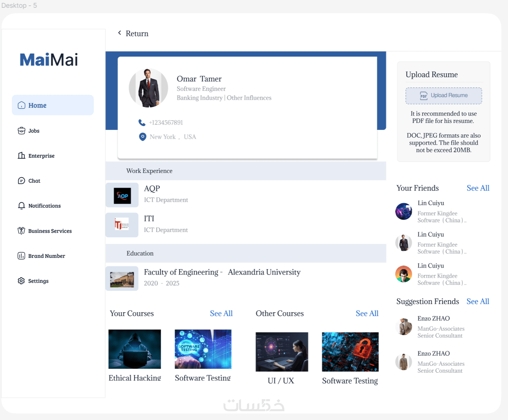Image resolution: width=508 pixels, height=420 pixels.
Task: Click ICT Department under AQP
Action: click(x=166, y=200)
